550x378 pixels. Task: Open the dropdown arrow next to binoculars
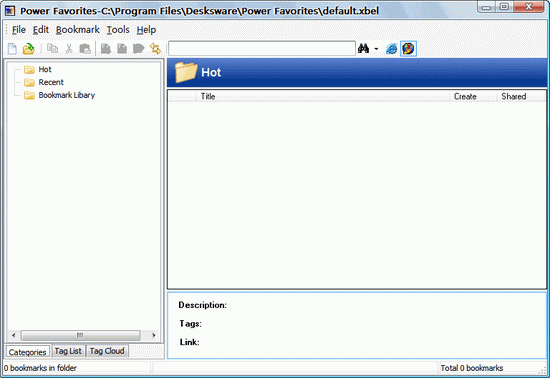[376, 49]
